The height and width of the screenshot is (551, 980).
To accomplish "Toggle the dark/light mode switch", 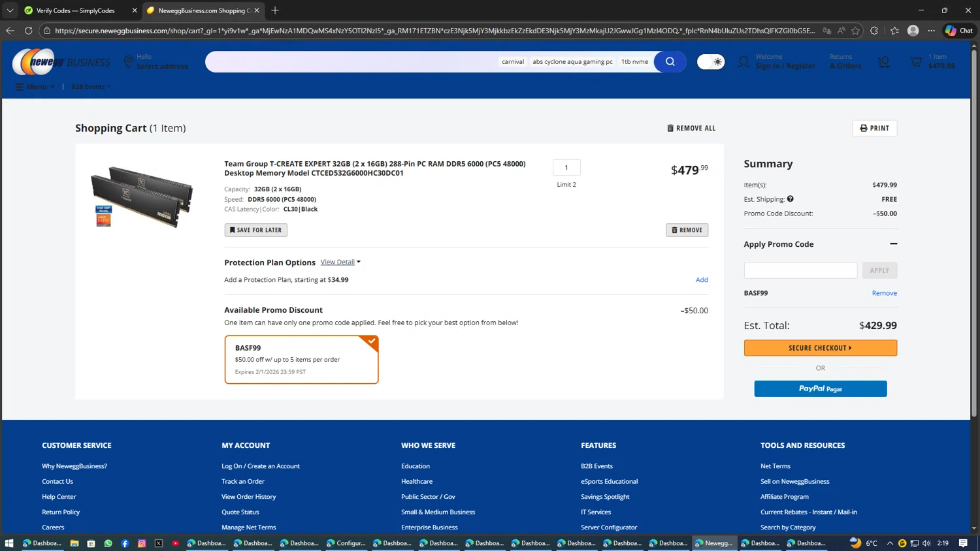I will [x=711, y=61].
